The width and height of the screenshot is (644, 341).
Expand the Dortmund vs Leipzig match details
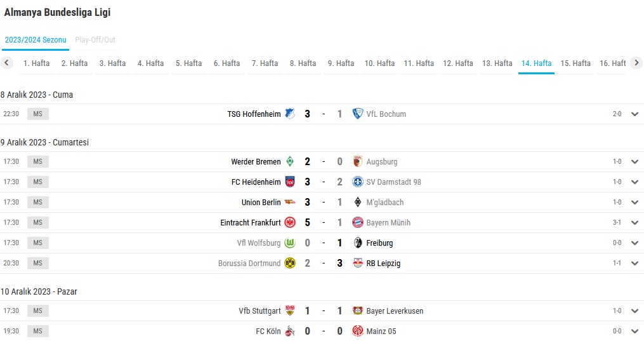point(635,264)
